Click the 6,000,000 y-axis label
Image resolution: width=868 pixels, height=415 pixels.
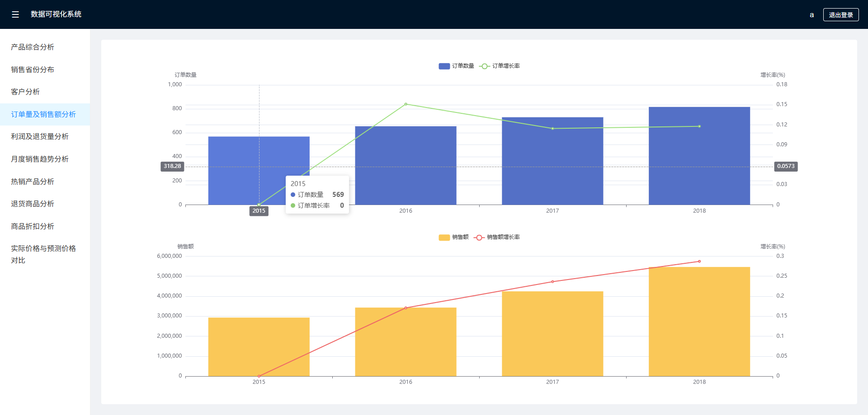(x=170, y=256)
